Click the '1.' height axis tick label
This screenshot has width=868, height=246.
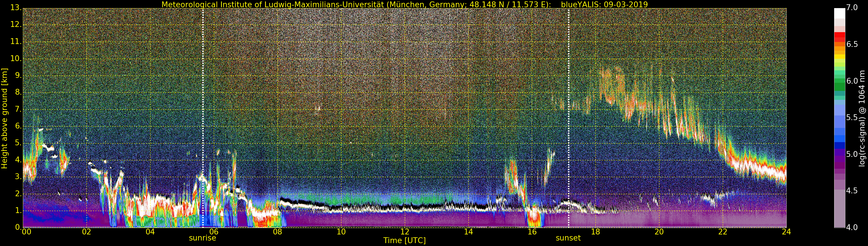(x=18, y=210)
